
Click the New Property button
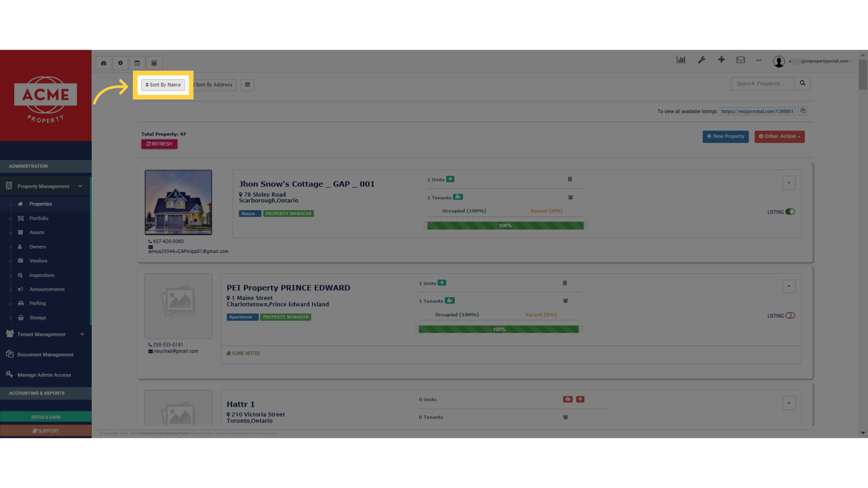click(726, 136)
